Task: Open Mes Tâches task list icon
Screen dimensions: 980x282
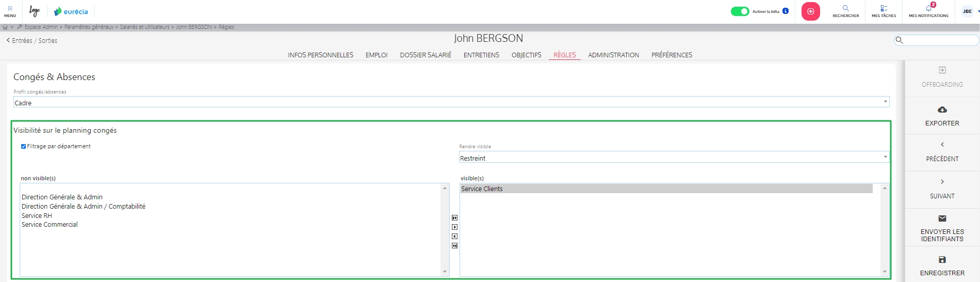Action: point(884,8)
